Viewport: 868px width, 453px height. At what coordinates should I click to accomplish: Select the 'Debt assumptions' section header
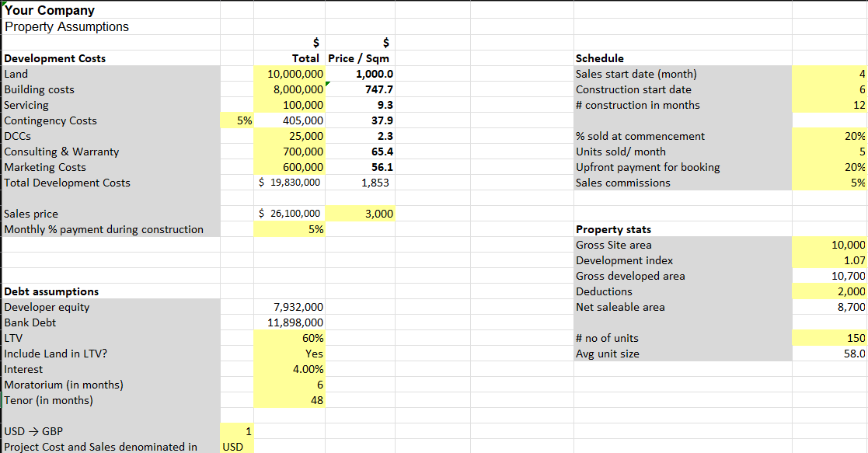pos(51,291)
